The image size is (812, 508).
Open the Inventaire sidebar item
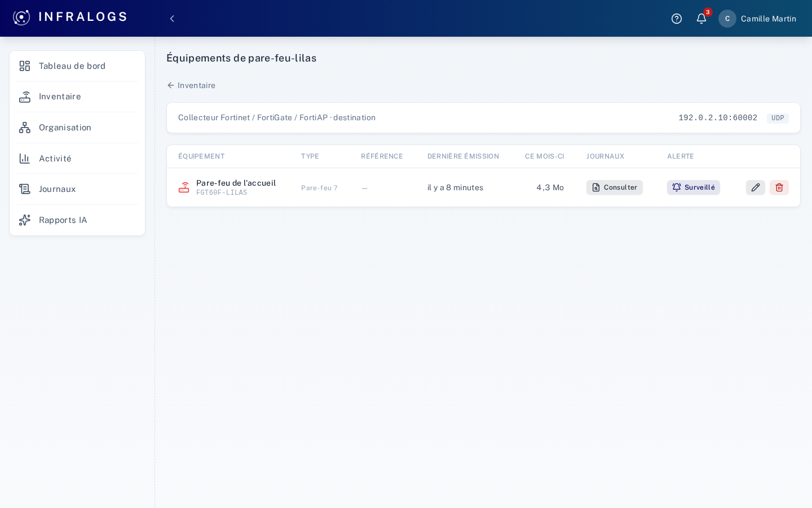coord(77,97)
